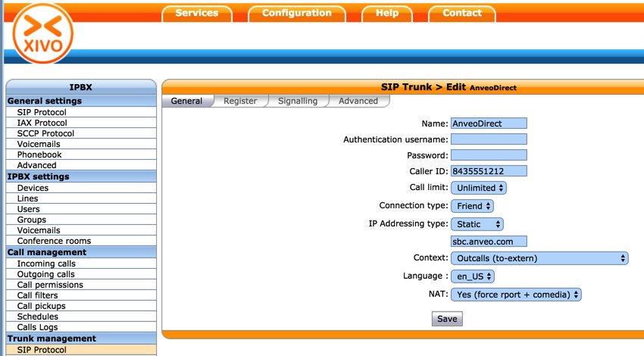
Task: Open Advanced under General settings
Action: pyautogui.click(x=81, y=165)
